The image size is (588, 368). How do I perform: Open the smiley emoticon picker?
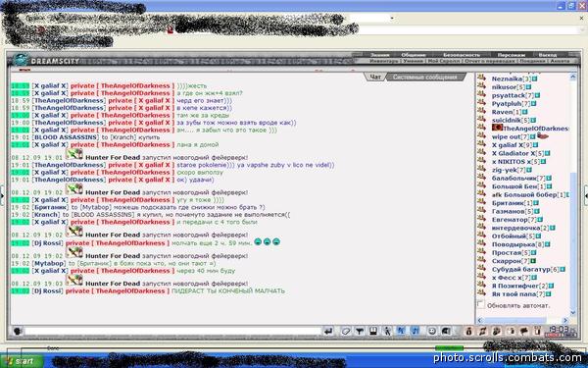432,332
